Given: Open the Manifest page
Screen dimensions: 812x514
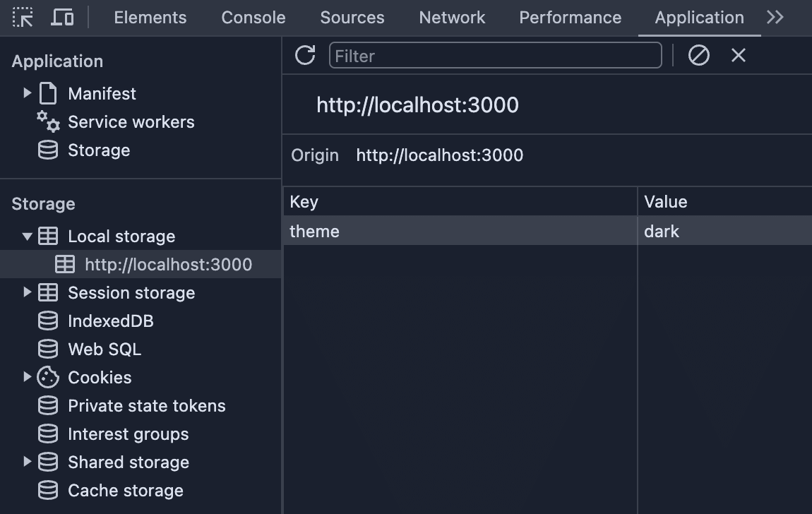Looking at the screenshot, I should [x=101, y=93].
